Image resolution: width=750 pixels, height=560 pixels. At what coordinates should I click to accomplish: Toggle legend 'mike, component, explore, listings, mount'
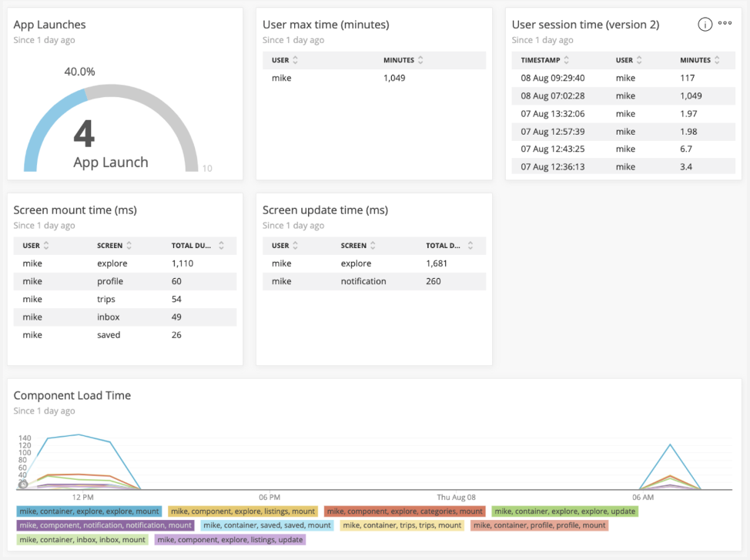pos(243,511)
